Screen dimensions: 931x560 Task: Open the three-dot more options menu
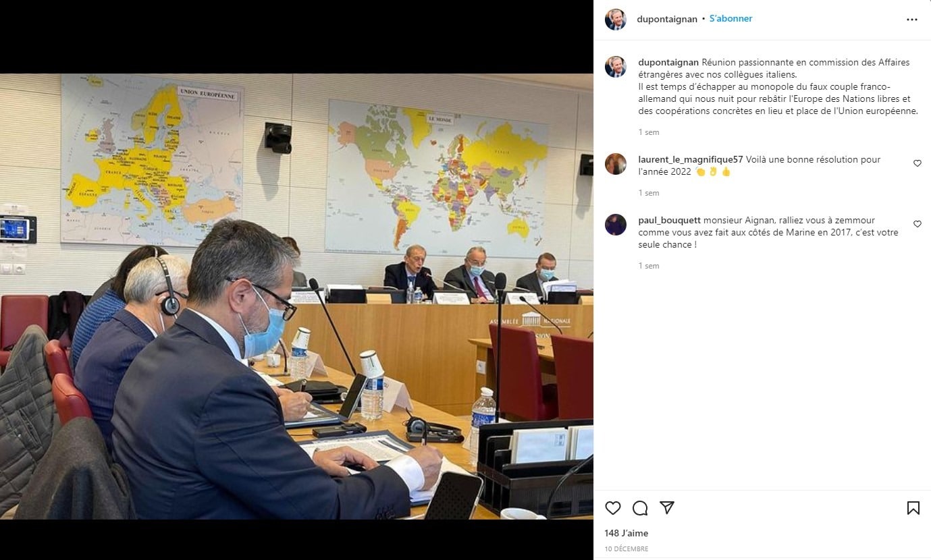[x=912, y=20]
